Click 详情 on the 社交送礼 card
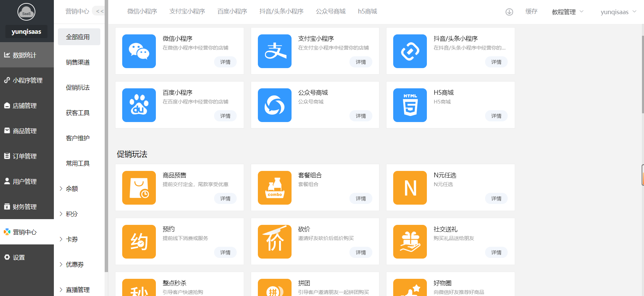The width and height of the screenshot is (644, 296). pos(496,253)
